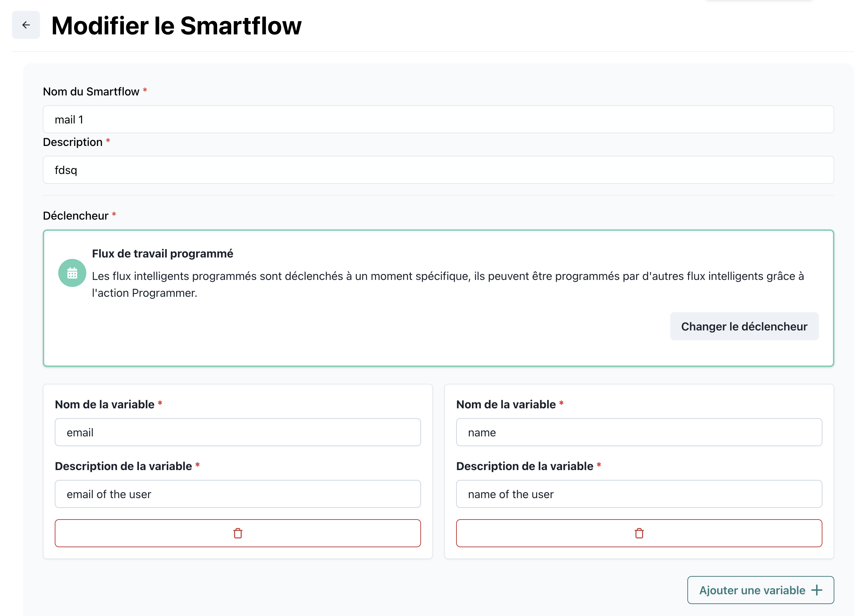This screenshot has height=616, width=854.
Task: Click the calendar icon for scheduled workflow
Action: (72, 273)
